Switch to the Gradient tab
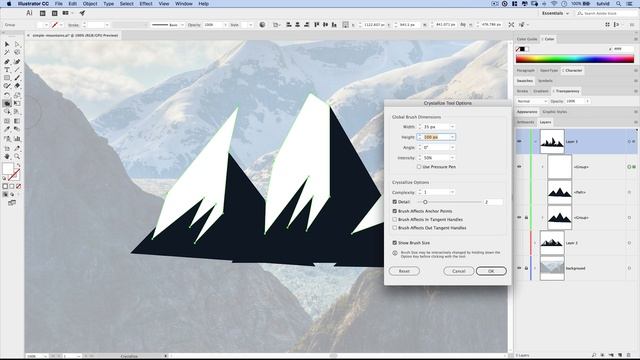Viewport: 640px width, 360px height. point(541,91)
